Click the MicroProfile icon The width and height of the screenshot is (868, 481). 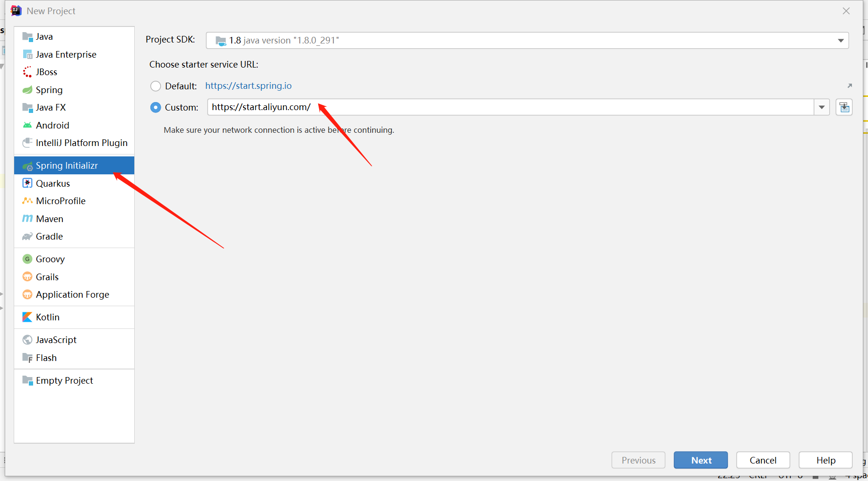(x=27, y=201)
